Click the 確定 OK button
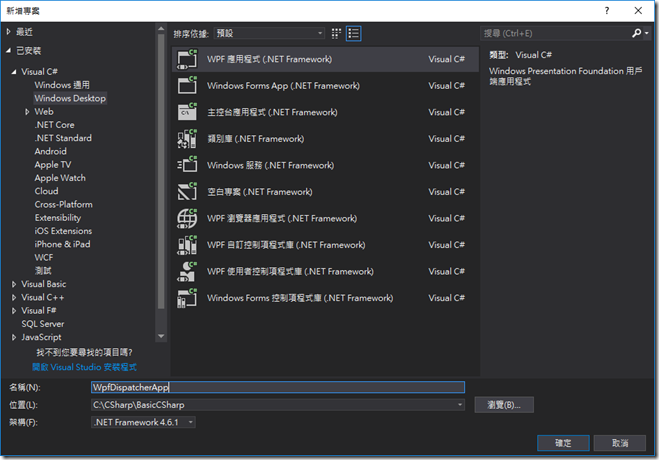This screenshot has width=659, height=460. coord(563,443)
